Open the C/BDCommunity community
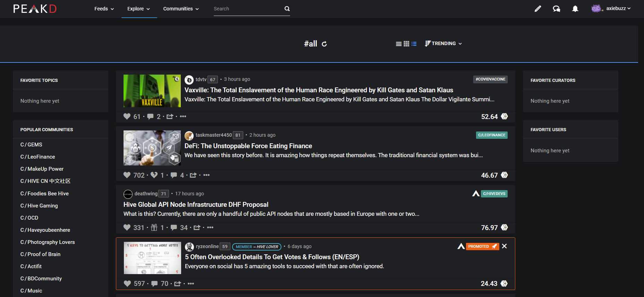644x297 pixels. pyautogui.click(x=41, y=279)
